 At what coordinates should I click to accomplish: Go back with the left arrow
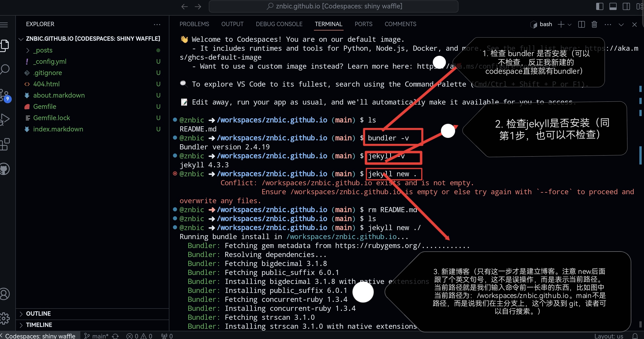click(x=184, y=6)
